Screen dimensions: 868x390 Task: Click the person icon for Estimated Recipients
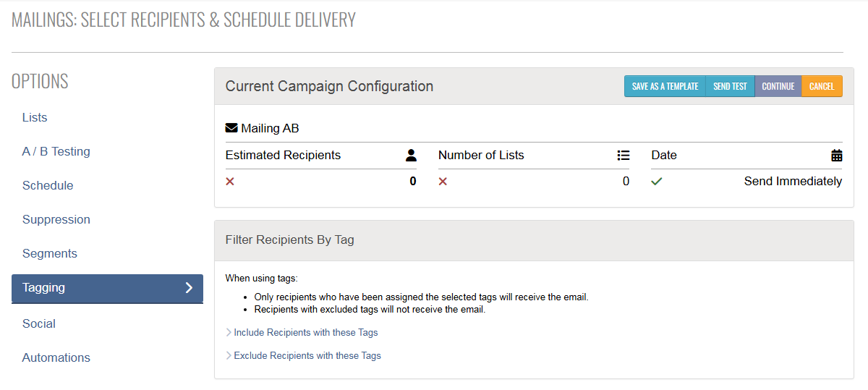(x=411, y=155)
